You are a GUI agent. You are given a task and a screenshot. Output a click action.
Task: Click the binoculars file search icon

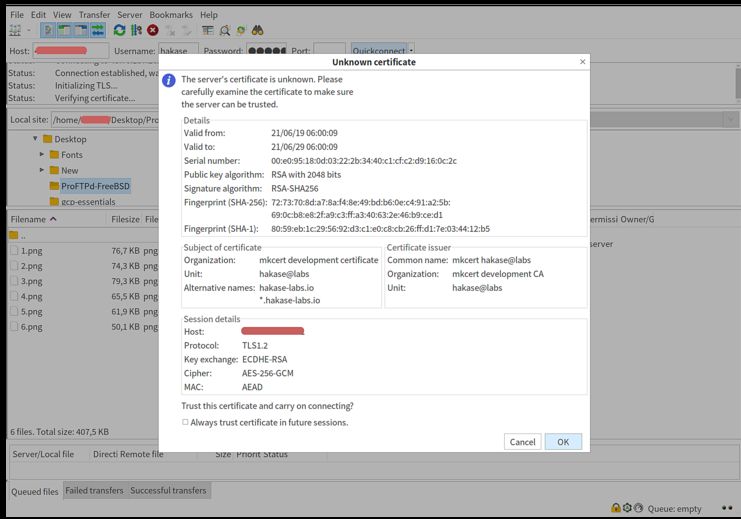click(258, 30)
